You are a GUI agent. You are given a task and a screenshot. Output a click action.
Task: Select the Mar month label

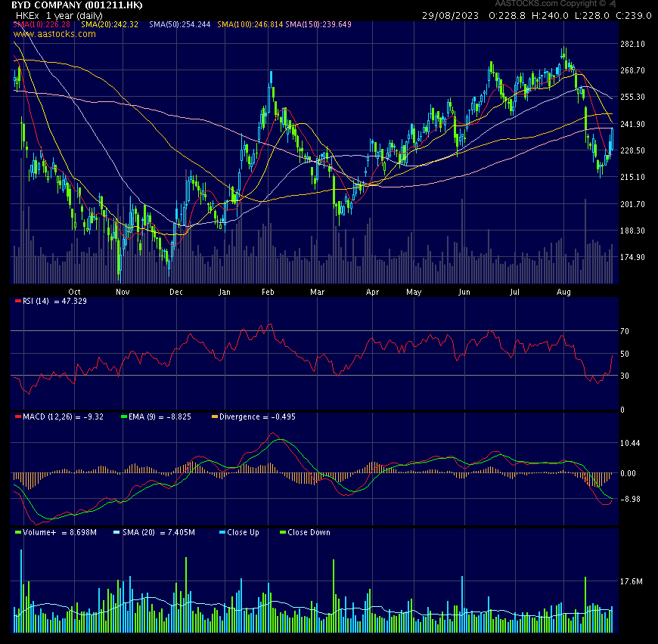click(317, 292)
